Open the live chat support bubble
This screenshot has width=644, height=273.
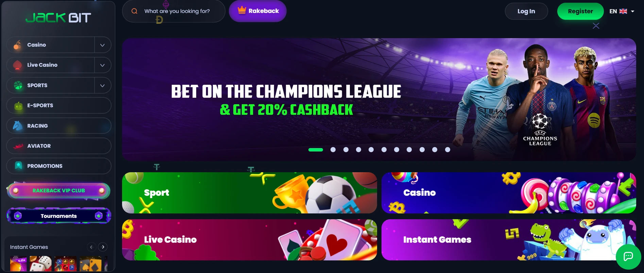[628, 257]
